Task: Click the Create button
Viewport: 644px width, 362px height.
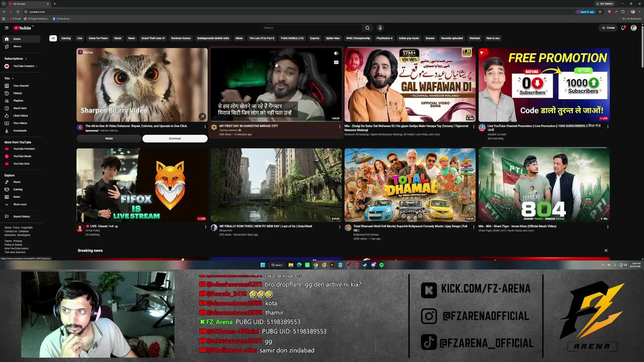Action: 608,28
